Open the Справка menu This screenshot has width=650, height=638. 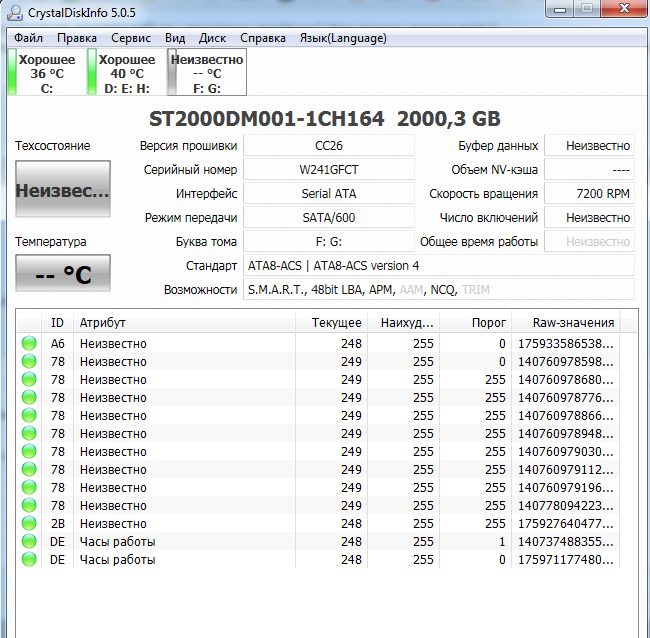click(x=263, y=38)
